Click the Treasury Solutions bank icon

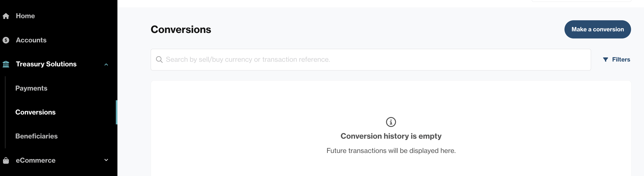click(x=6, y=64)
